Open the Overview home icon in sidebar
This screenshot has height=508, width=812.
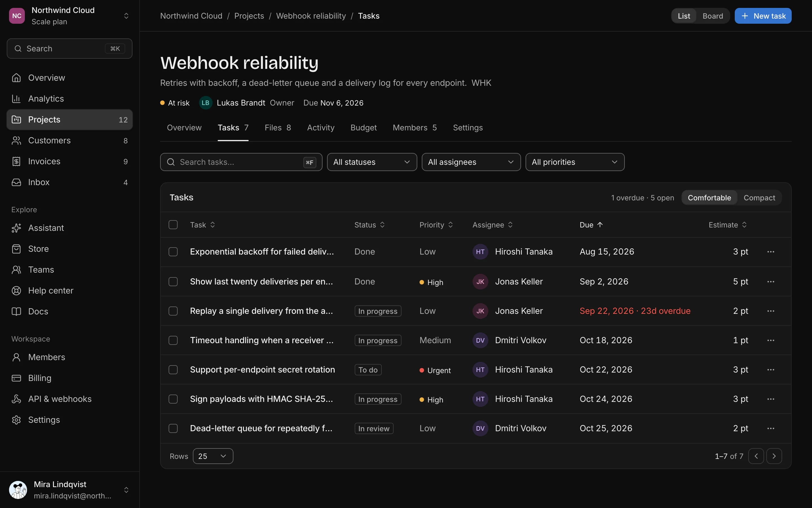16,78
